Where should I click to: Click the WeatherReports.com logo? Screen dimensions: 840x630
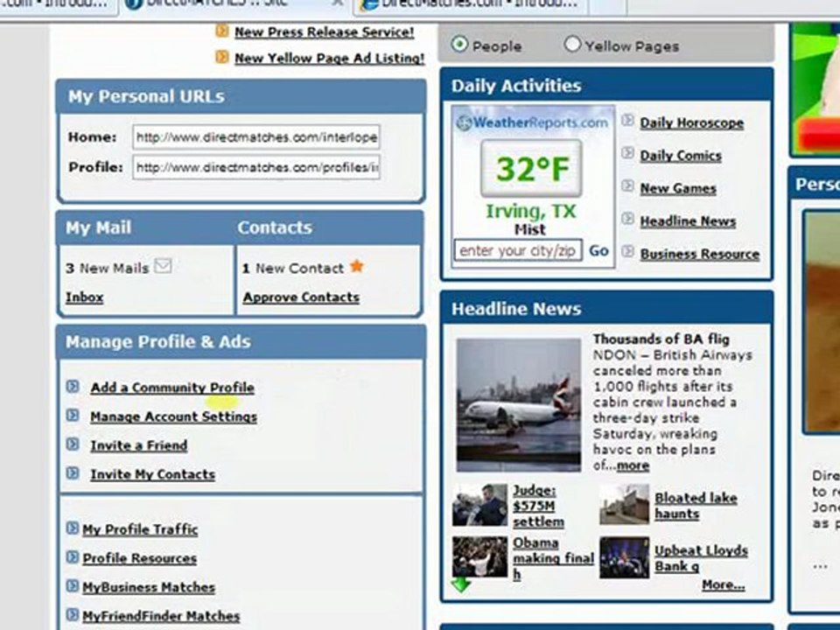(x=533, y=122)
